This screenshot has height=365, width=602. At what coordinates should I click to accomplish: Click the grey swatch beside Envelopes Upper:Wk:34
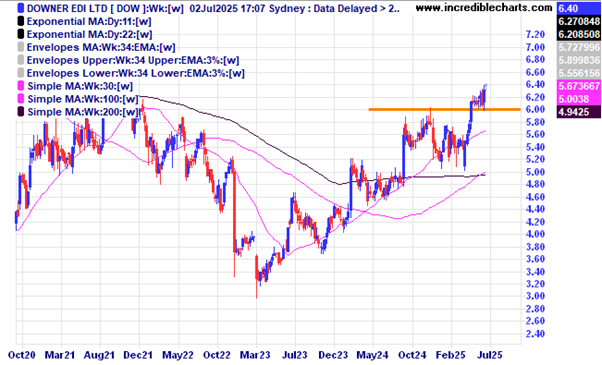pyautogui.click(x=21, y=60)
